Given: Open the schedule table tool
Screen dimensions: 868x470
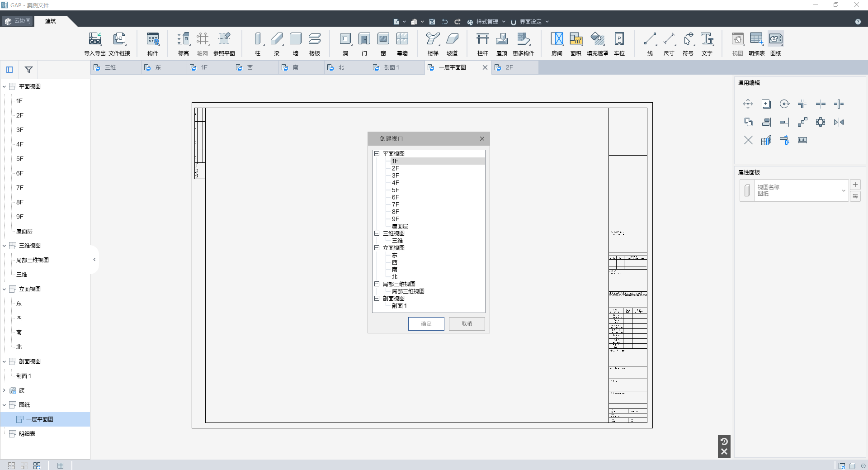Looking at the screenshot, I should point(757,44).
